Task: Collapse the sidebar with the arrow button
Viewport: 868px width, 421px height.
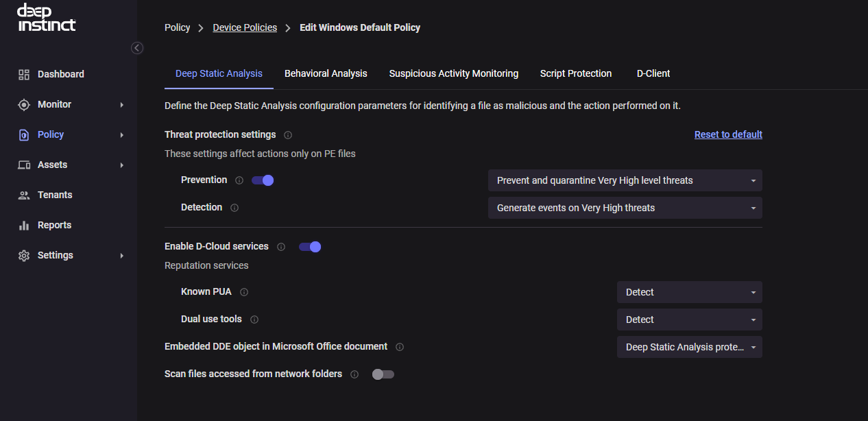Action: pos(137,48)
